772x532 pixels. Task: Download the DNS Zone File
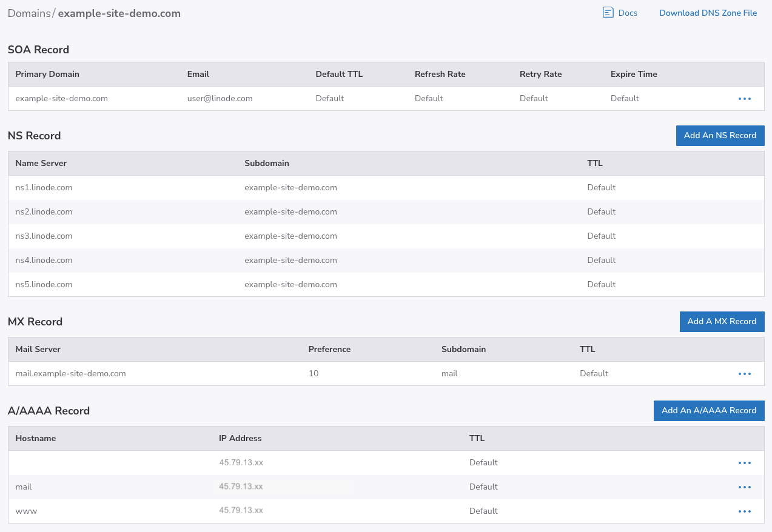point(708,13)
